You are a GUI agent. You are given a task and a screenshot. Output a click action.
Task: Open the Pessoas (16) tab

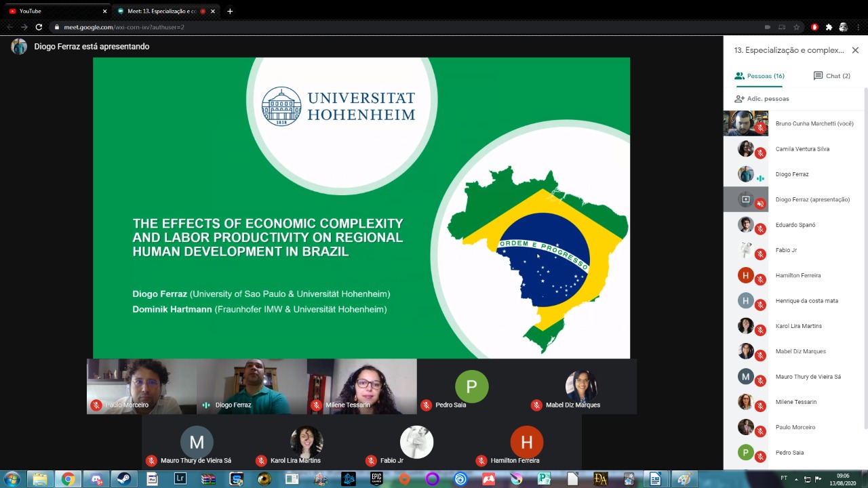pyautogui.click(x=759, y=76)
